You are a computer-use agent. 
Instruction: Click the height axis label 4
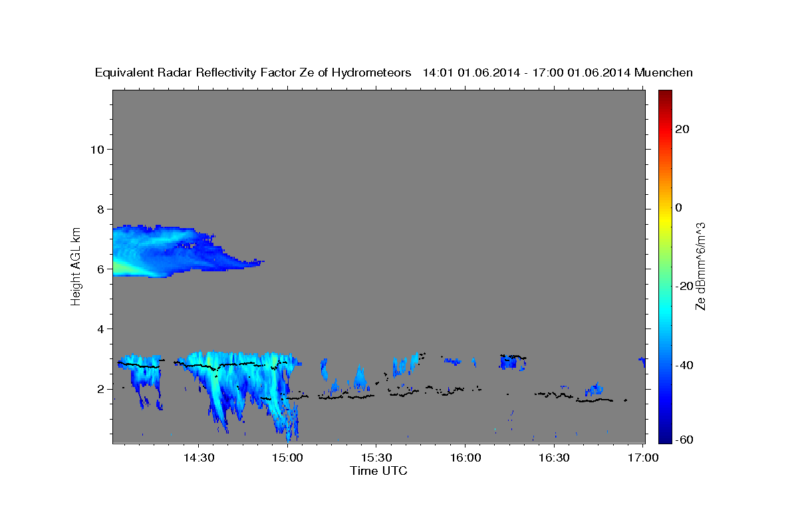[101, 329]
